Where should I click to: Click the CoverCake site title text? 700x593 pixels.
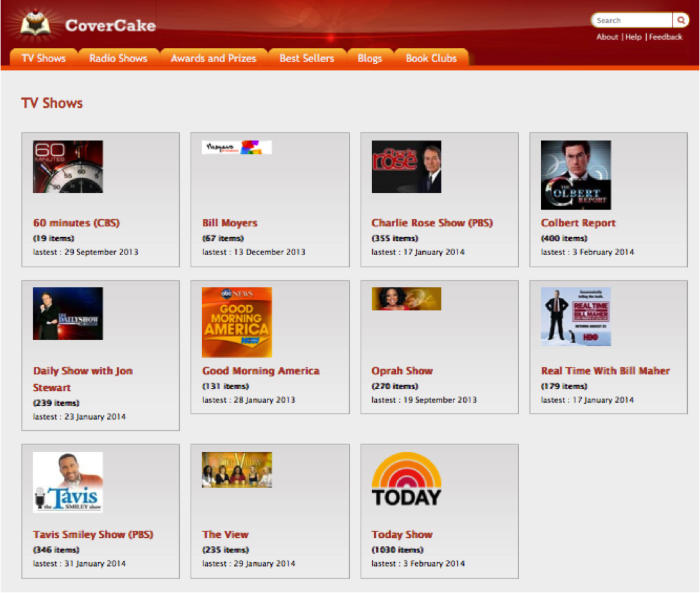(110, 26)
